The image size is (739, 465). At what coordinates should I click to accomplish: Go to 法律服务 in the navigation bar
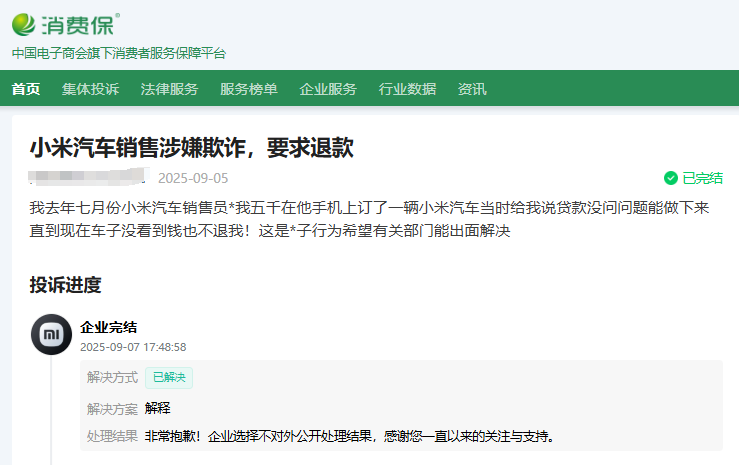pyautogui.click(x=170, y=89)
